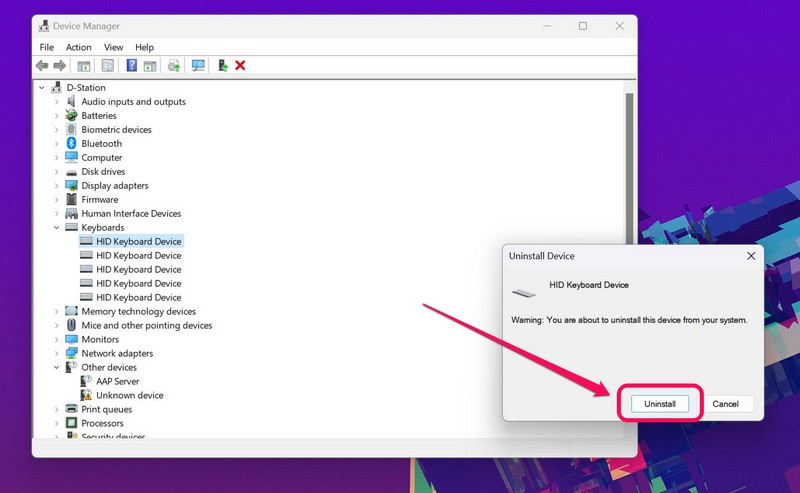This screenshot has width=800, height=493.
Task: Select the Bluetooth category icon
Action: pyautogui.click(x=71, y=144)
